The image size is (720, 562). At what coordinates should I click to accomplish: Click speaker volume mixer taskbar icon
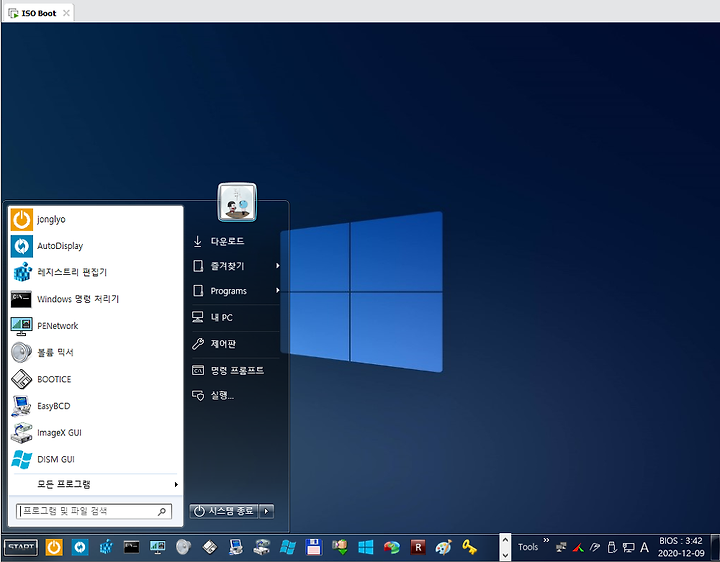183,547
